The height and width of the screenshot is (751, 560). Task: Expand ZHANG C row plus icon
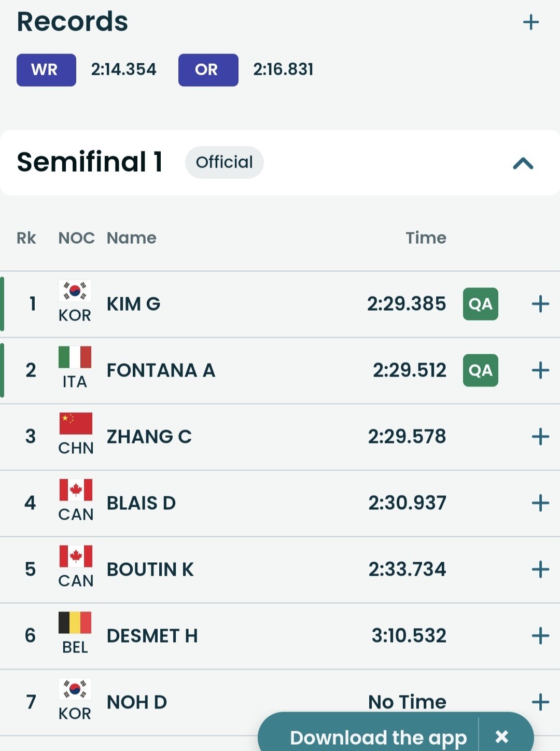[540, 437]
